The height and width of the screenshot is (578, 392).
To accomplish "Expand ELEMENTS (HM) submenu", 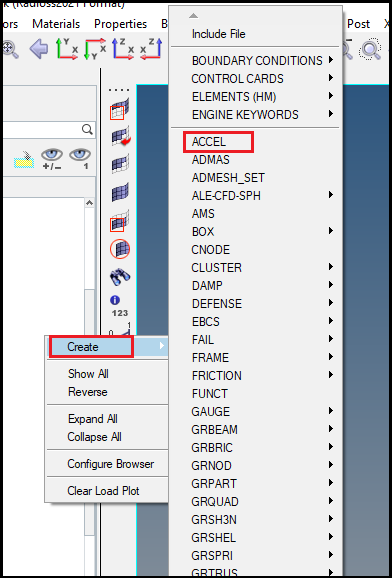I will point(256,97).
